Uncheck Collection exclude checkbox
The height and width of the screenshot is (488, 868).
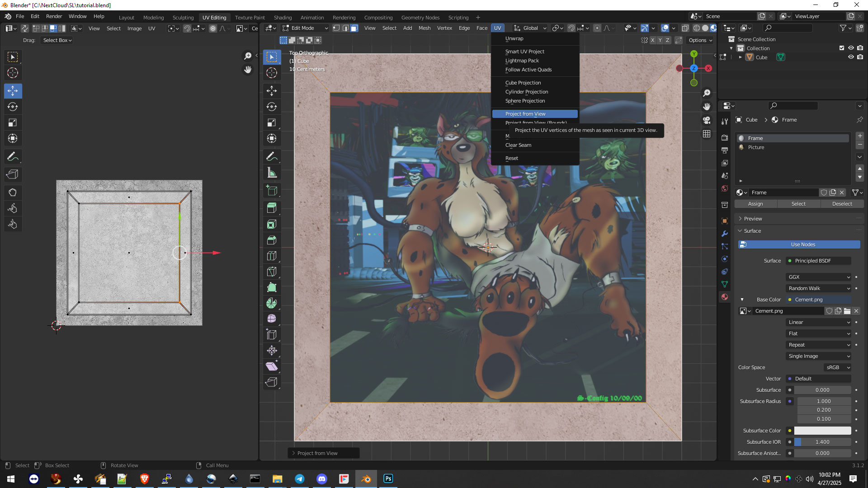coord(842,48)
